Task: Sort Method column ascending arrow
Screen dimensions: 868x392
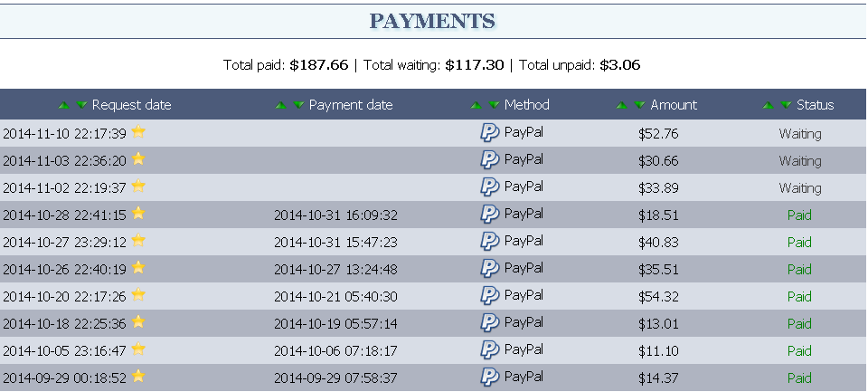Action: [476, 105]
